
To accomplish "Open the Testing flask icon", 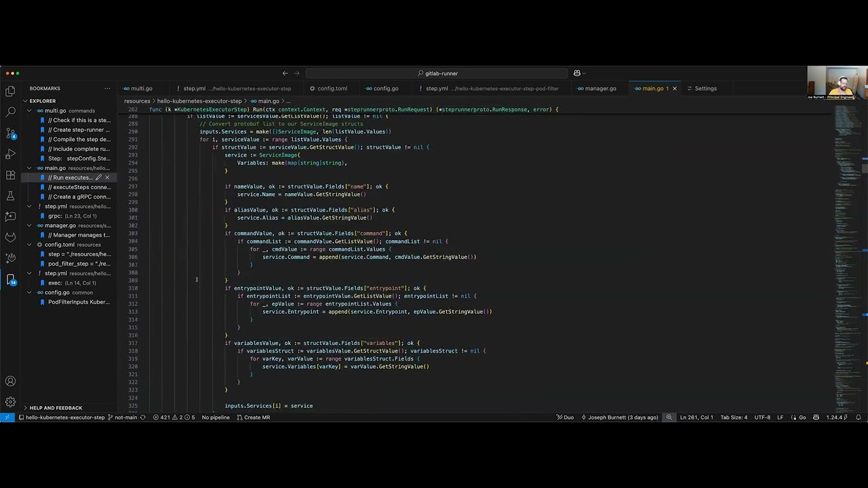I will pos(10,196).
